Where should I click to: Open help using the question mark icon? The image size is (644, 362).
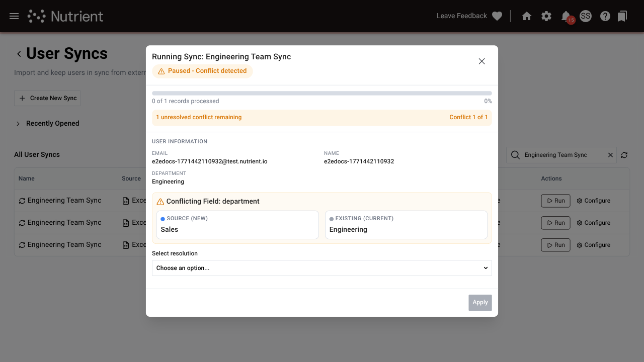[605, 16]
